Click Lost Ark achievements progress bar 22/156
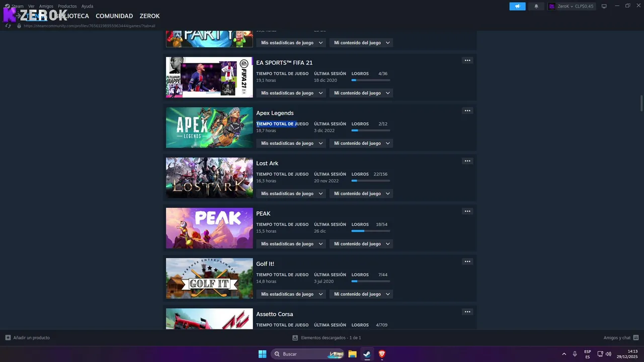 pos(371,180)
